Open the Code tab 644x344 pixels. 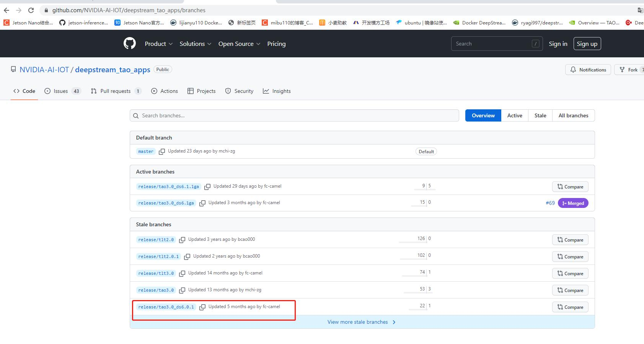[24, 91]
